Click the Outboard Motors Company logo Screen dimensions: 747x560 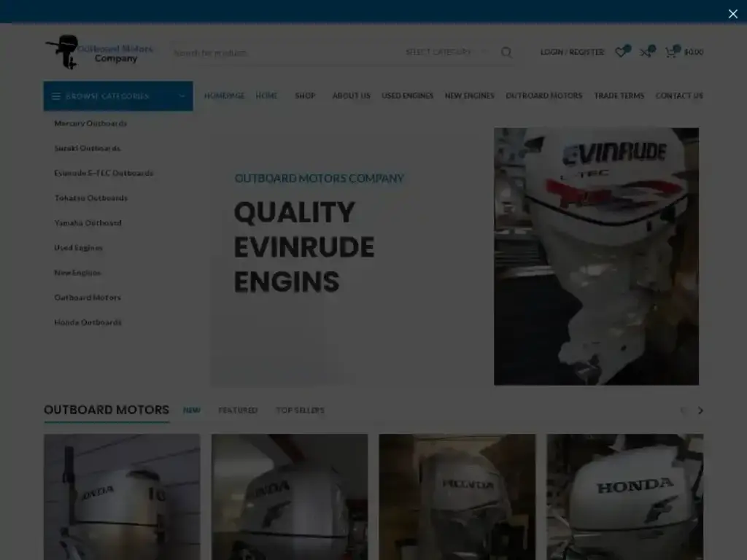tap(100, 52)
